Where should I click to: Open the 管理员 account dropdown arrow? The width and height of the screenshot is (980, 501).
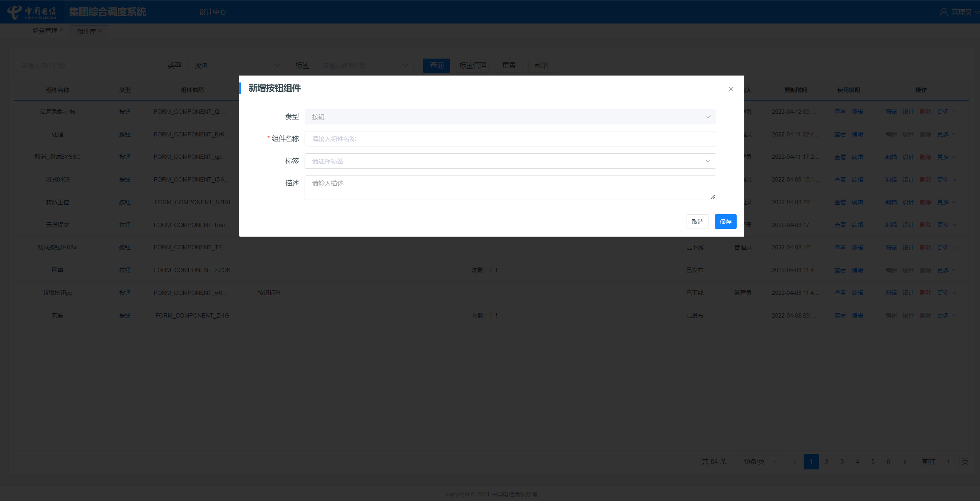(977, 12)
